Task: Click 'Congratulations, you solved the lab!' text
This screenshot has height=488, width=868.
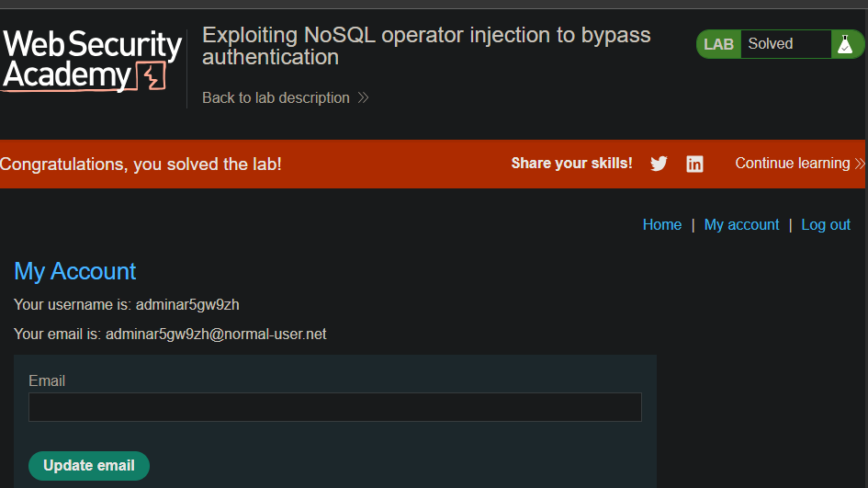Action: [141, 165]
